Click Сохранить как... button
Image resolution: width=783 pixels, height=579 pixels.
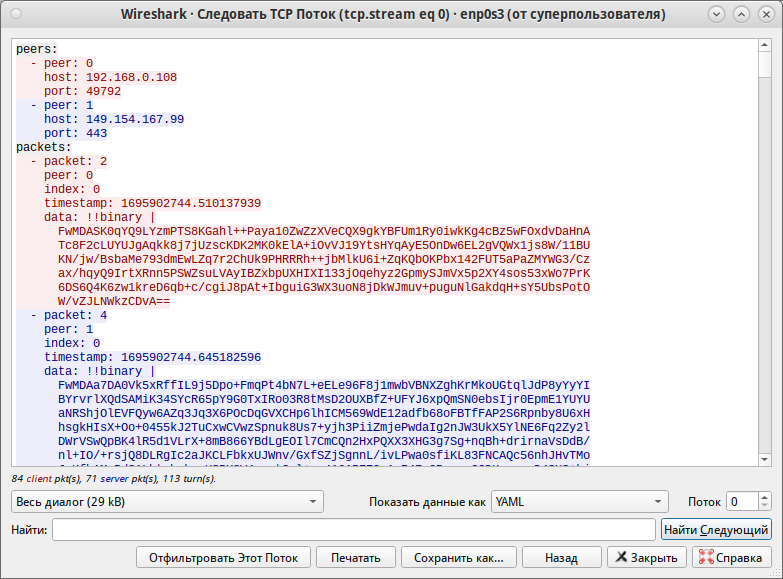458,557
